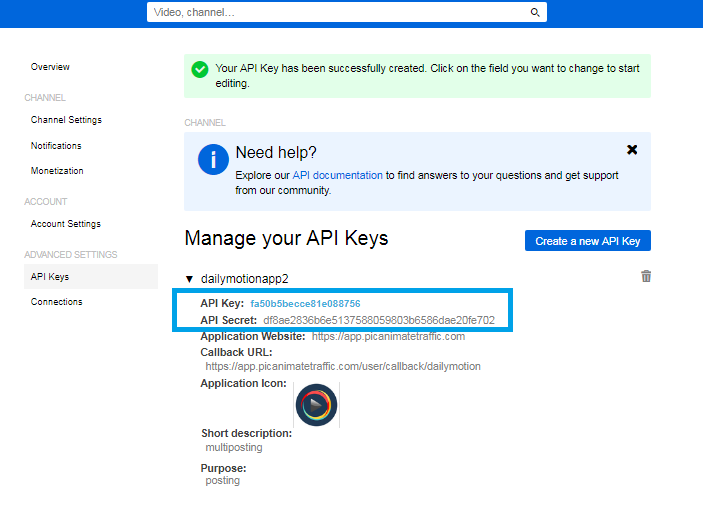Collapse the dailymotionapp2 entry

tap(189, 279)
